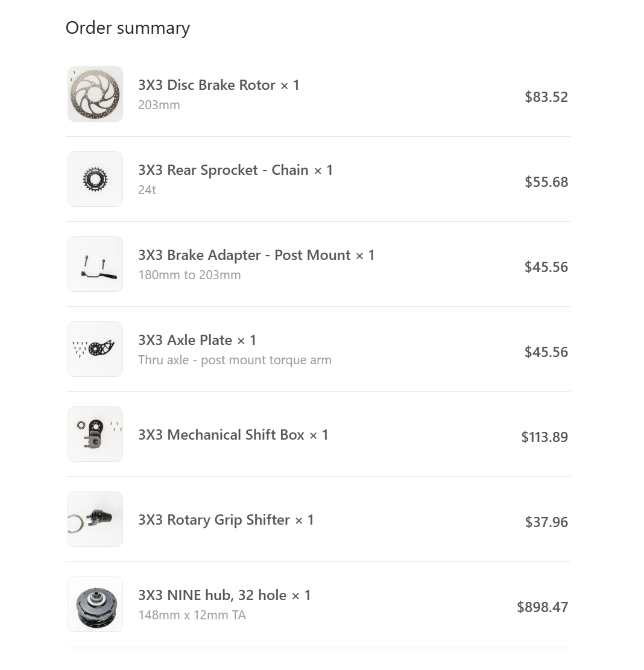Click the $898.47 hub price
This screenshot has width=644, height=670.
point(542,607)
